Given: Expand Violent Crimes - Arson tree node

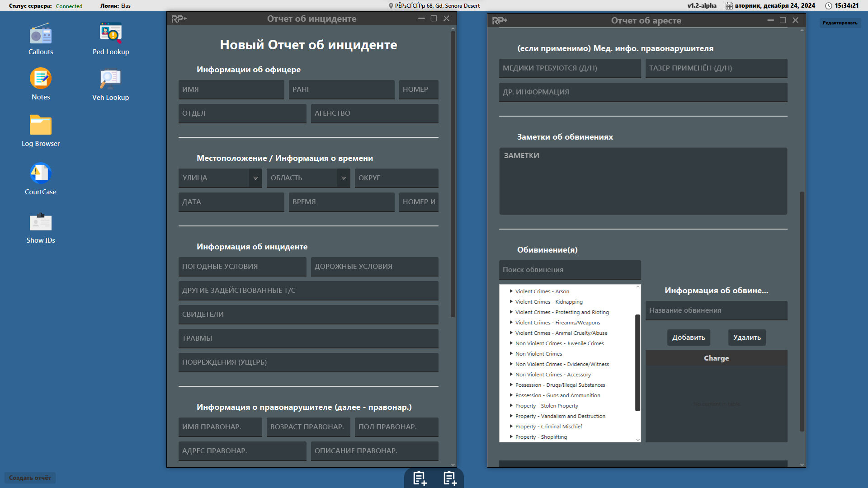Looking at the screenshot, I should pos(511,291).
